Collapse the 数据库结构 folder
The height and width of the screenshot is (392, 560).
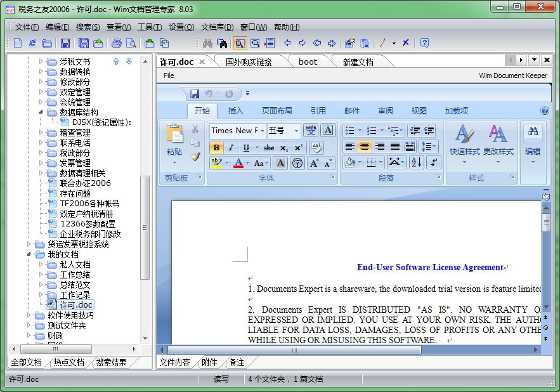point(41,112)
